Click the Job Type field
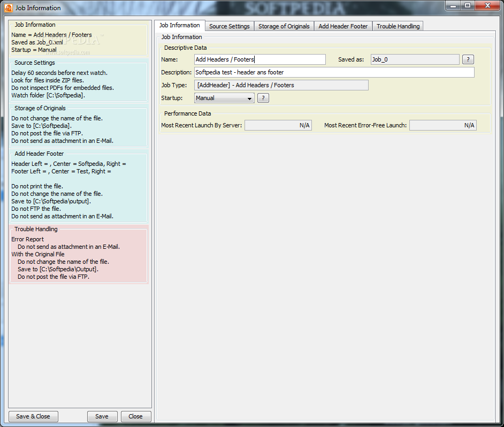The image size is (504, 427). tap(281, 85)
